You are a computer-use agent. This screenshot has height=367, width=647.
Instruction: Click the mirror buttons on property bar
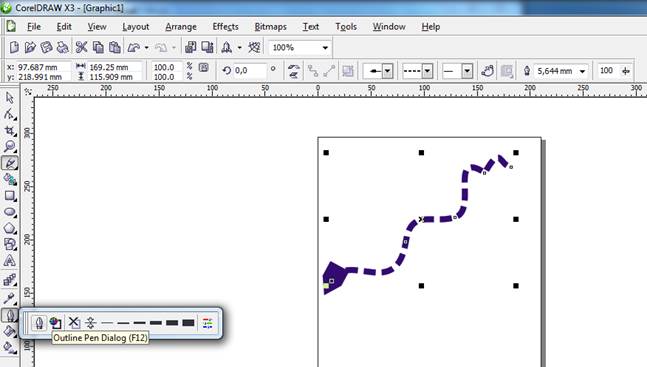tap(294, 71)
